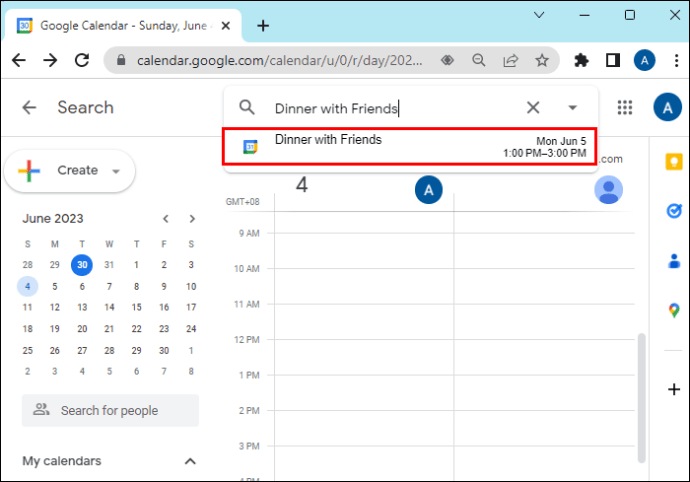Open Contacts in side panel

coord(673,261)
